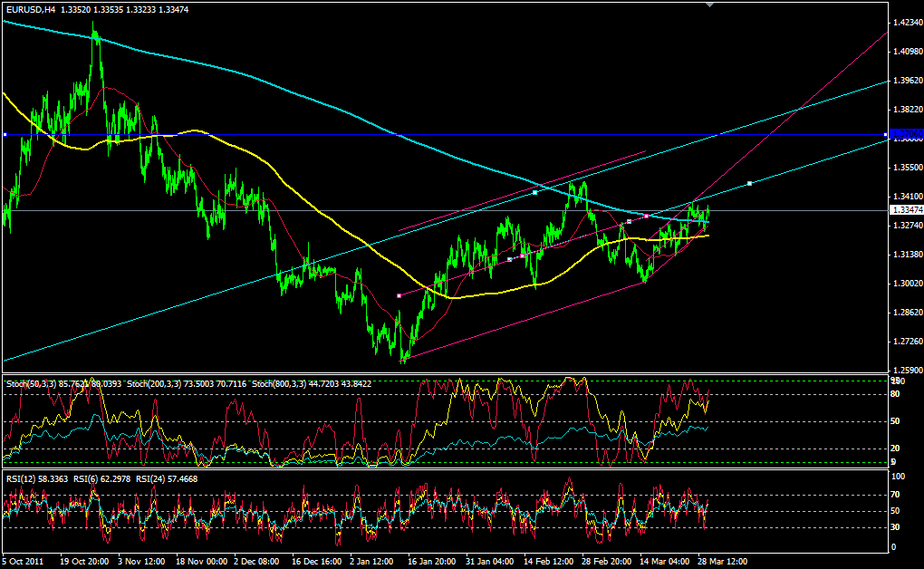Click the 1.40980 price axis label

coord(908,52)
